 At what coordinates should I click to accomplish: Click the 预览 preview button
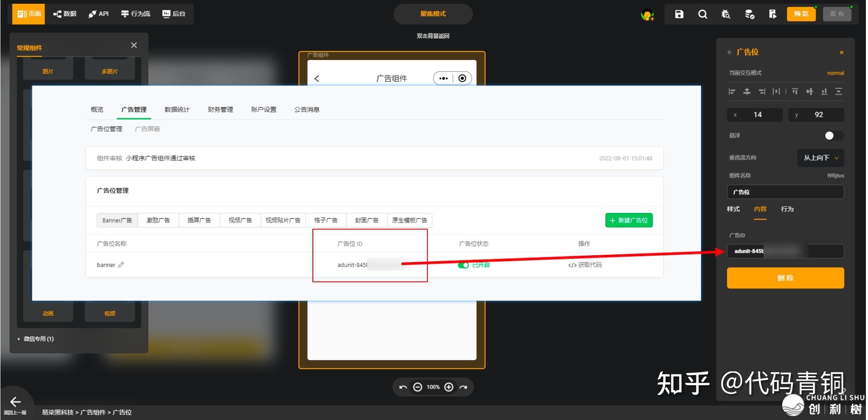(801, 14)
